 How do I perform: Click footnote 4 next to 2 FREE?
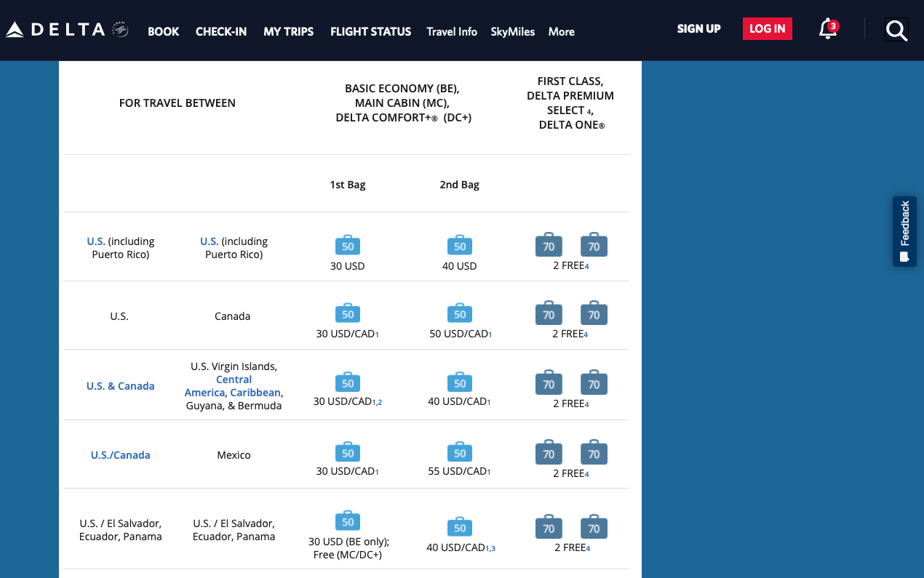click(589, 265)
